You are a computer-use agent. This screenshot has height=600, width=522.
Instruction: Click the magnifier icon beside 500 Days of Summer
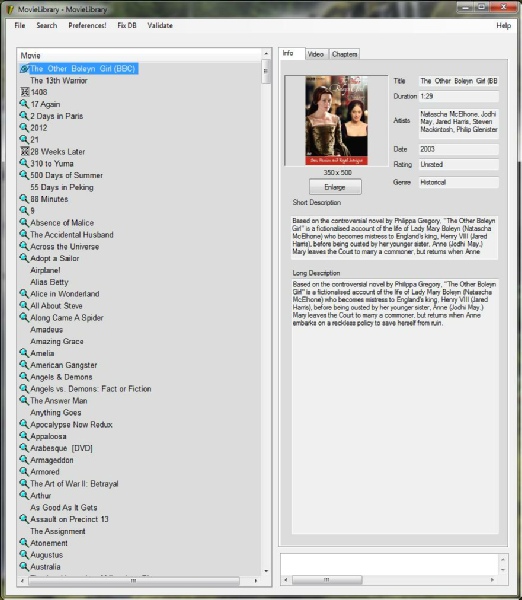[24, 175]
